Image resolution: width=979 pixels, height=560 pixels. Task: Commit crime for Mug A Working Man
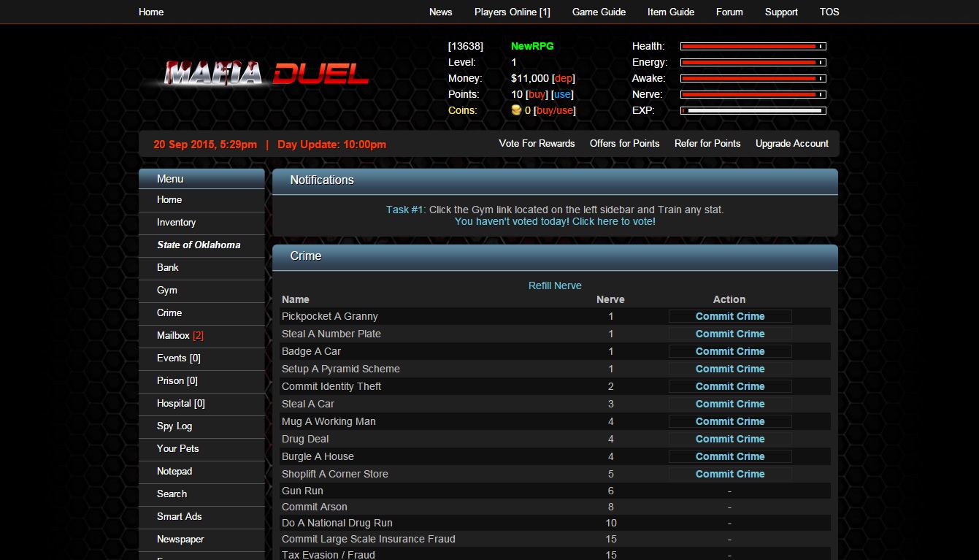coord(730,421)
